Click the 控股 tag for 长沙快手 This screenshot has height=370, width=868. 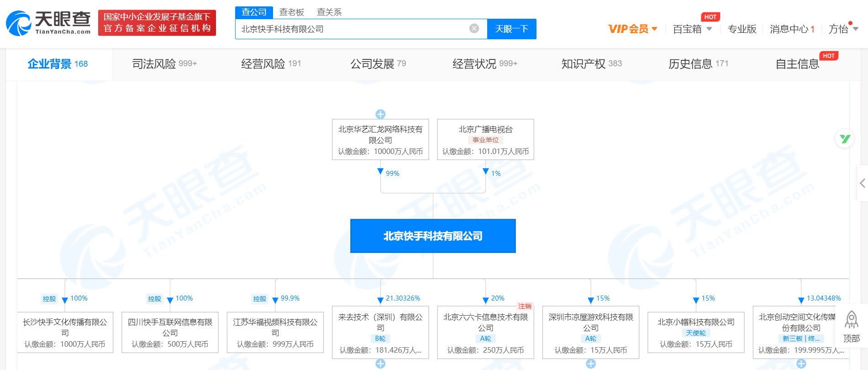[x=49, y=299]
